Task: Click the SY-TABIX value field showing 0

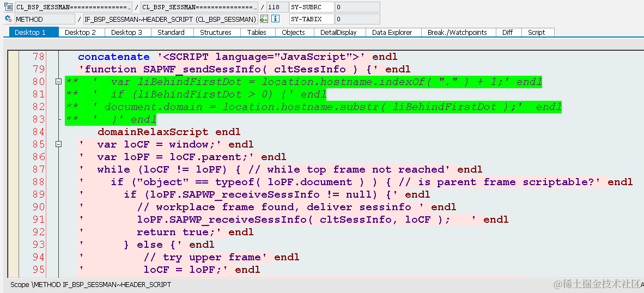Action: [357, 19]
